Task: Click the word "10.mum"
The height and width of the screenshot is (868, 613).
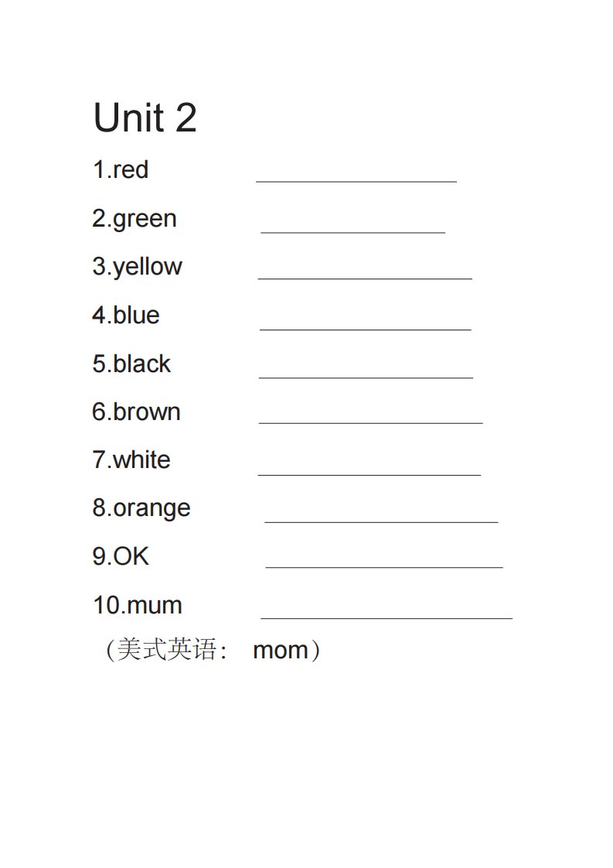Action: point(138,604)
